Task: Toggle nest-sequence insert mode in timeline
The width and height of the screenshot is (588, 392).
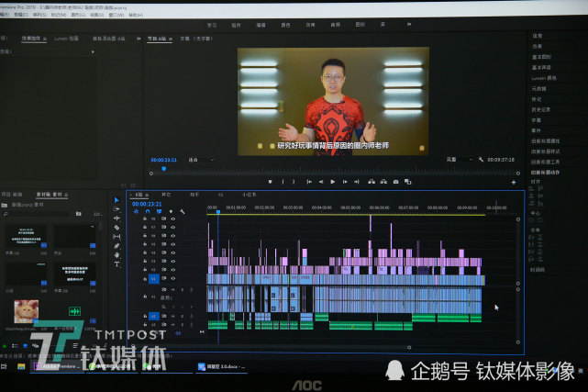Action: (136, 211)
